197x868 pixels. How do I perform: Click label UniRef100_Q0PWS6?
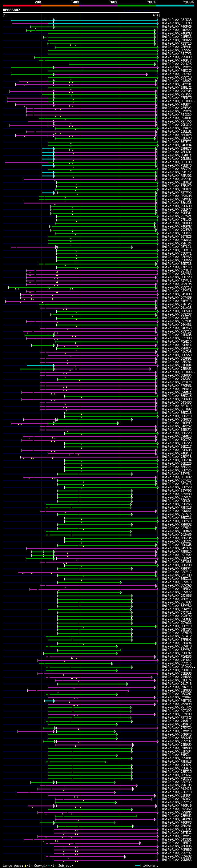pyautogui.click(x=176, y=419)
